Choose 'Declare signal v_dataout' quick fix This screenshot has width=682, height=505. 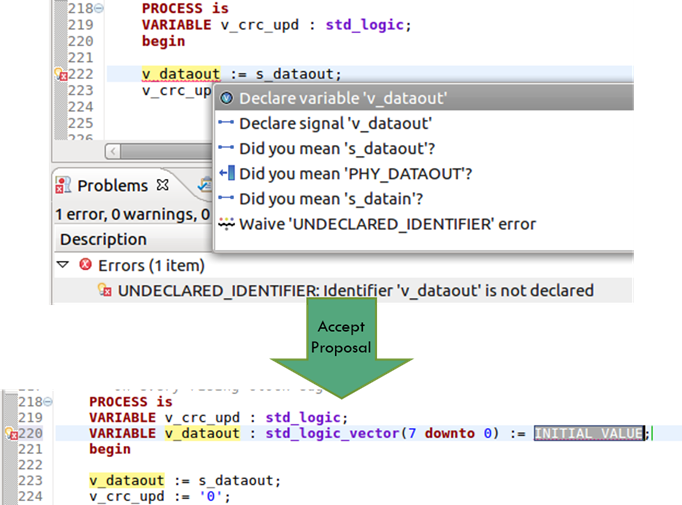click(x=424, y=123)
